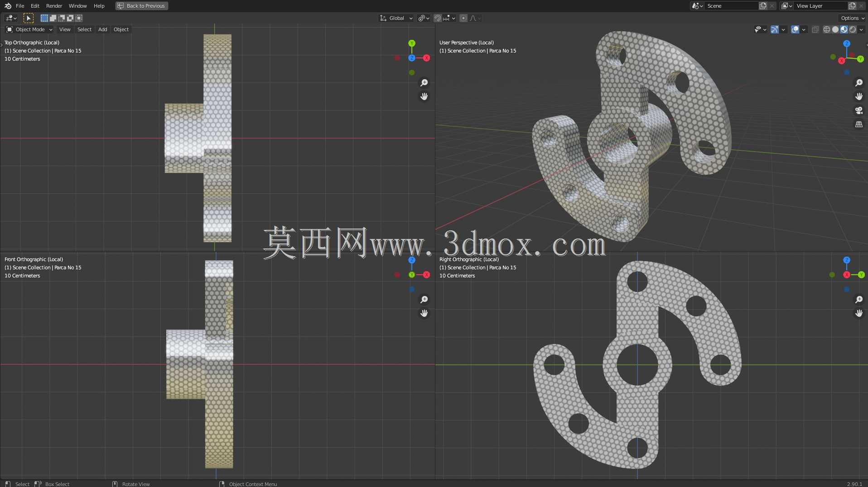Expand the gizmo settings arrow

tap(783, 29)
